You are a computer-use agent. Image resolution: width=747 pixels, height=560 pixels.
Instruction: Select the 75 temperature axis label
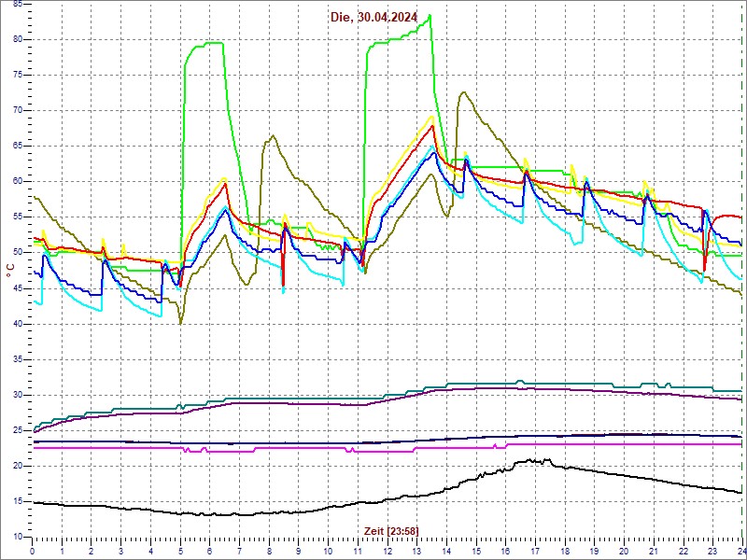[x=18, y=76]
